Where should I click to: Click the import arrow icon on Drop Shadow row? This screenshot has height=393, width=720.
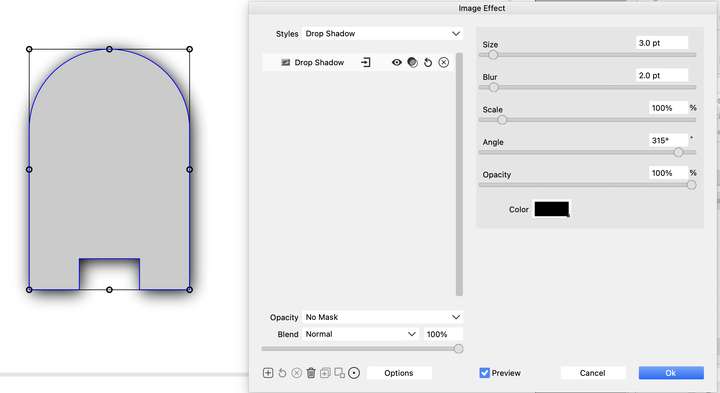click(x=366, y=62)
